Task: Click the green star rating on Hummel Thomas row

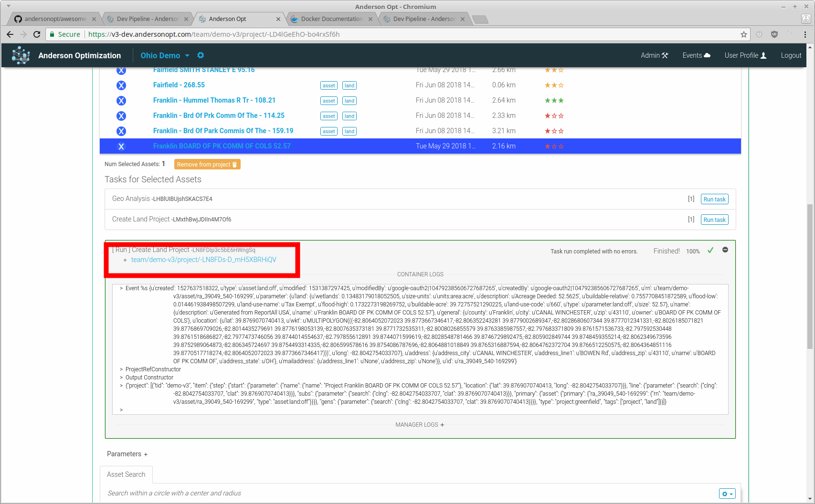Action: click(x=554, y=101)
